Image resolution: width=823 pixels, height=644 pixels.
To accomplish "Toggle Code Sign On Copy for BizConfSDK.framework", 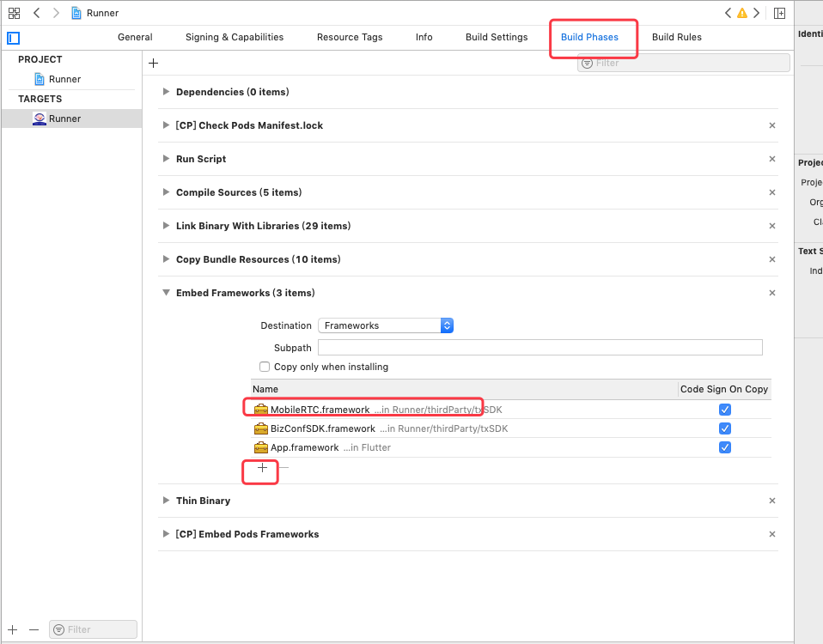I will coord(725,428).
